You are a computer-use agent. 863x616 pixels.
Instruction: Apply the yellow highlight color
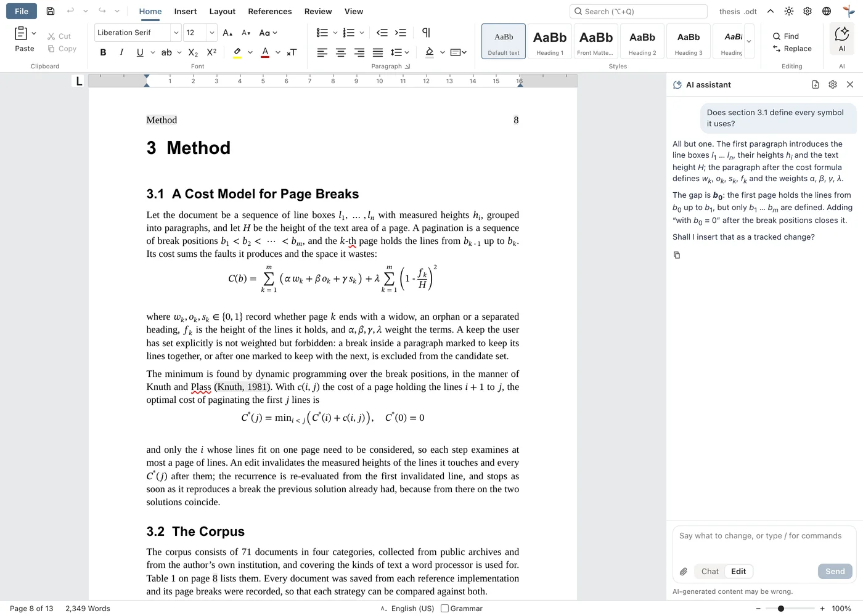pyautogui.click(x=237, y=52)
